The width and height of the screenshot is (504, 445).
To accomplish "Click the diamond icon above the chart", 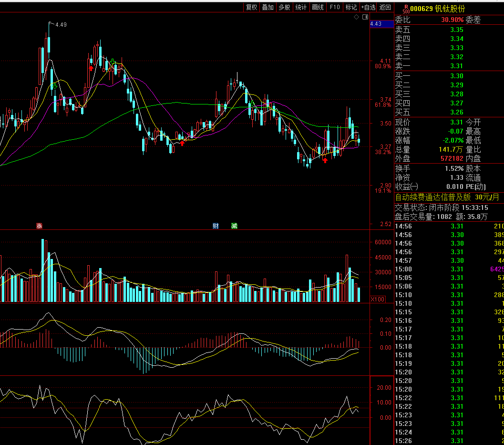I will pos(356,17).
